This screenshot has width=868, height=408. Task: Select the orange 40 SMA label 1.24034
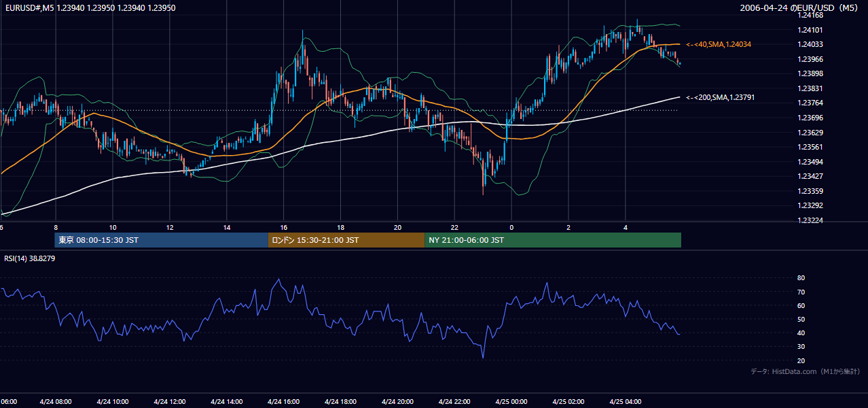tap(719, 44)
